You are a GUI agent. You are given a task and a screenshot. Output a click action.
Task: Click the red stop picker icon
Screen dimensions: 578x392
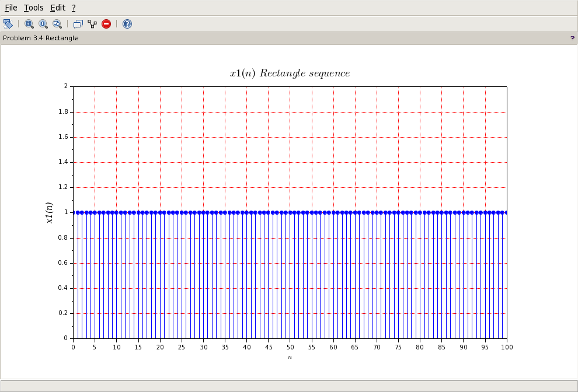pos(106,24)
